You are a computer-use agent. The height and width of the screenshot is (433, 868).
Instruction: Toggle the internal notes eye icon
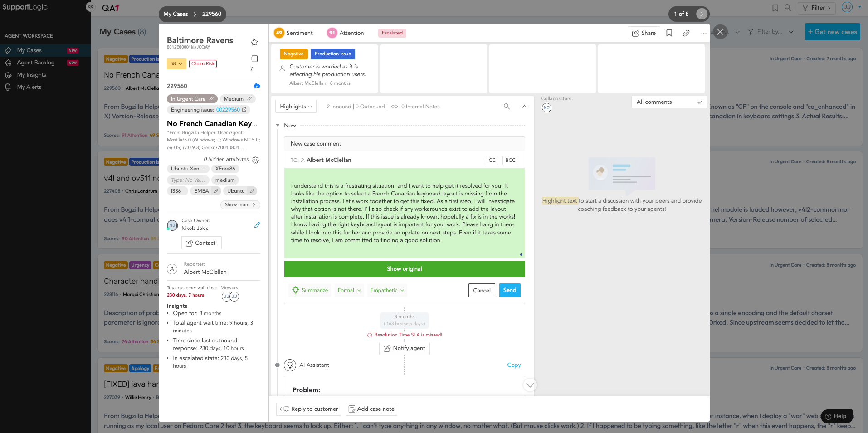pos(395,107)
